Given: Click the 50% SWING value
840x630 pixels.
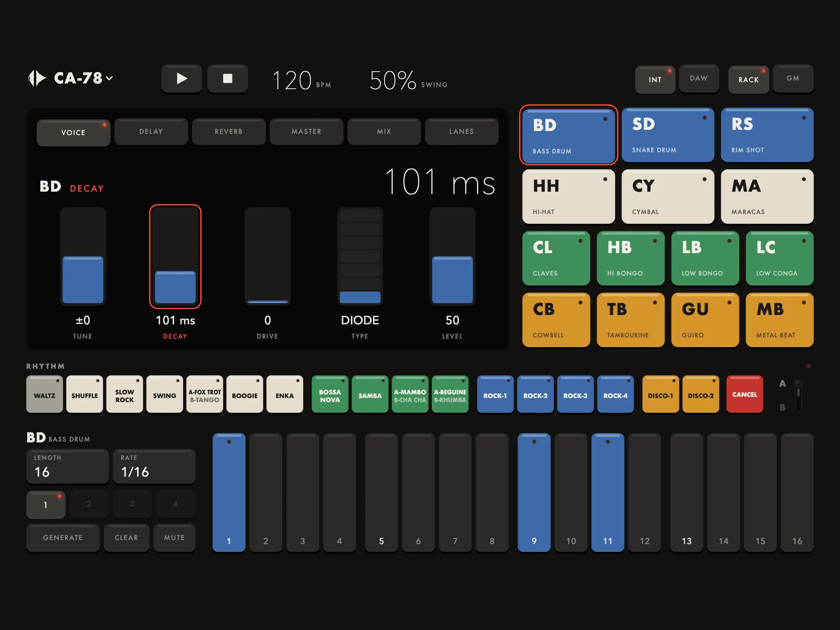Looking at the screenshot, I should (409, 80).
